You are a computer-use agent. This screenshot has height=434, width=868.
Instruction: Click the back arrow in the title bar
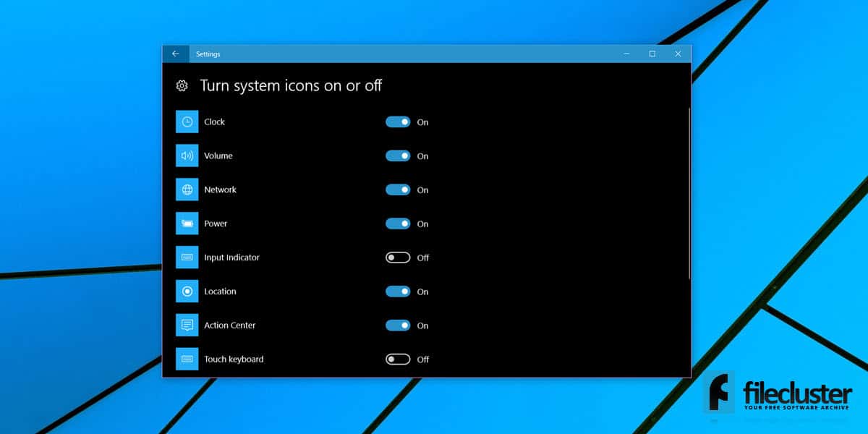coord(176,54)
